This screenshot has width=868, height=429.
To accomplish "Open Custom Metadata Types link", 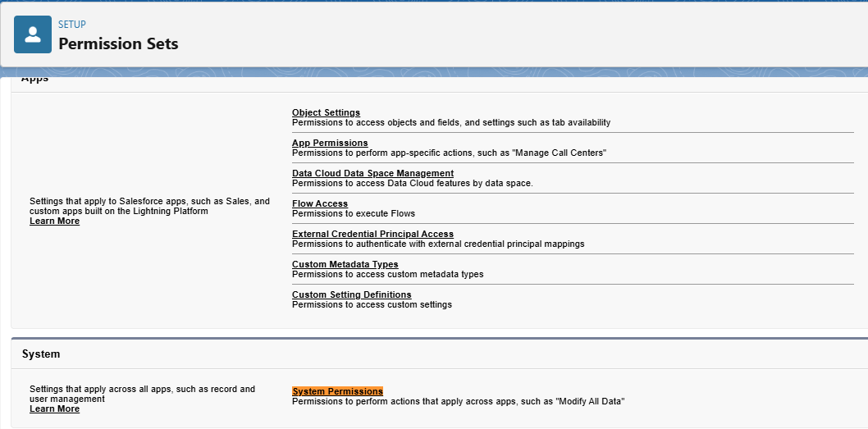I will tap(345, 265).
